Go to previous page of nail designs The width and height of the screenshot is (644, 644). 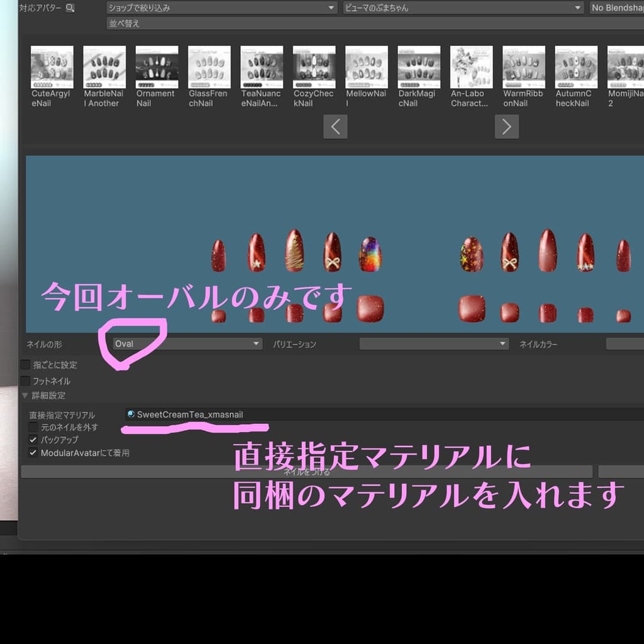(x=335, y=127)
